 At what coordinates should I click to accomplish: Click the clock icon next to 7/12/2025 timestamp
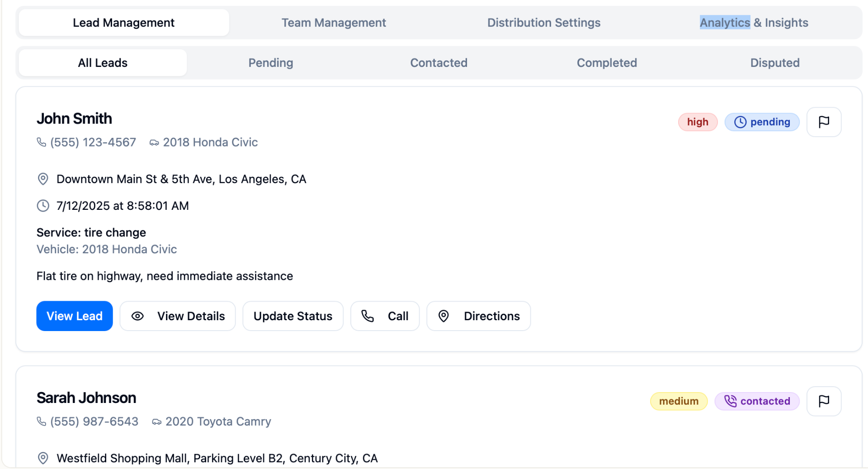point(43,206)
